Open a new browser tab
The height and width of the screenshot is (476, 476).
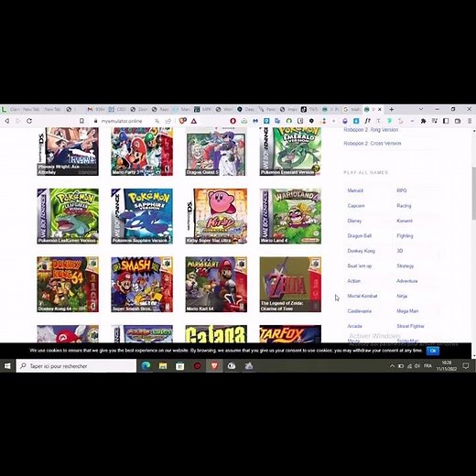(x=392, y=109)
